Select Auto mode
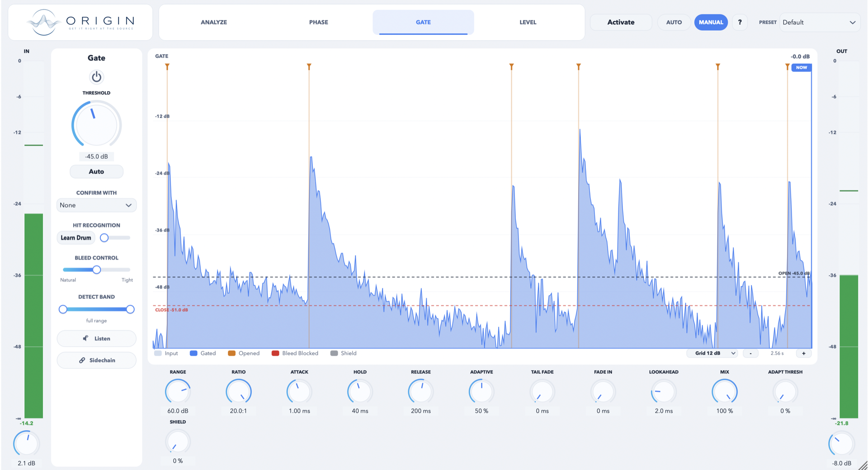 (x=674, y=22)
